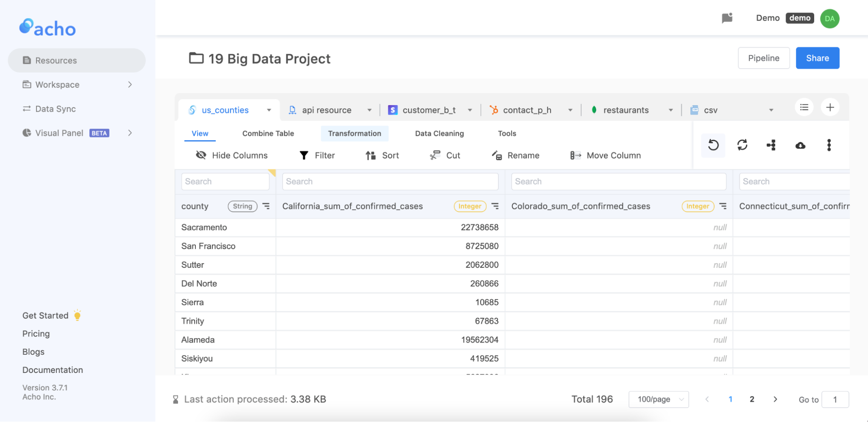Click the county column search field

point(225,181)
